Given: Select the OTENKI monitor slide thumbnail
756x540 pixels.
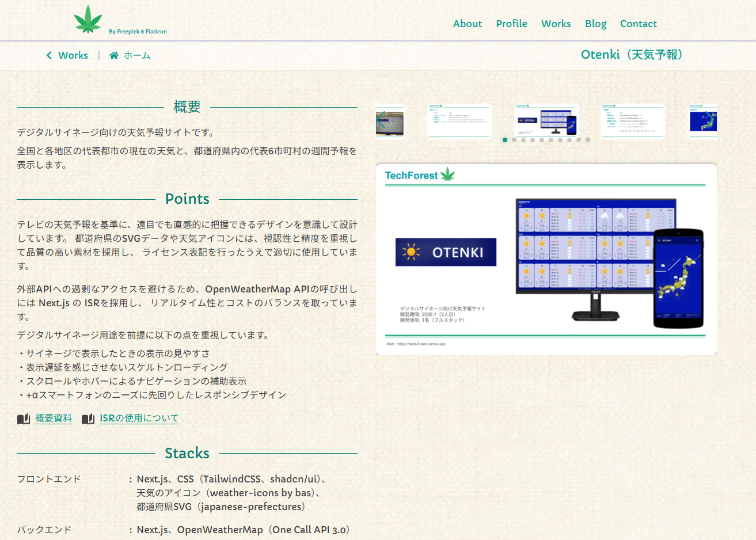Looking at the screenshot, I should coord(546,120).
